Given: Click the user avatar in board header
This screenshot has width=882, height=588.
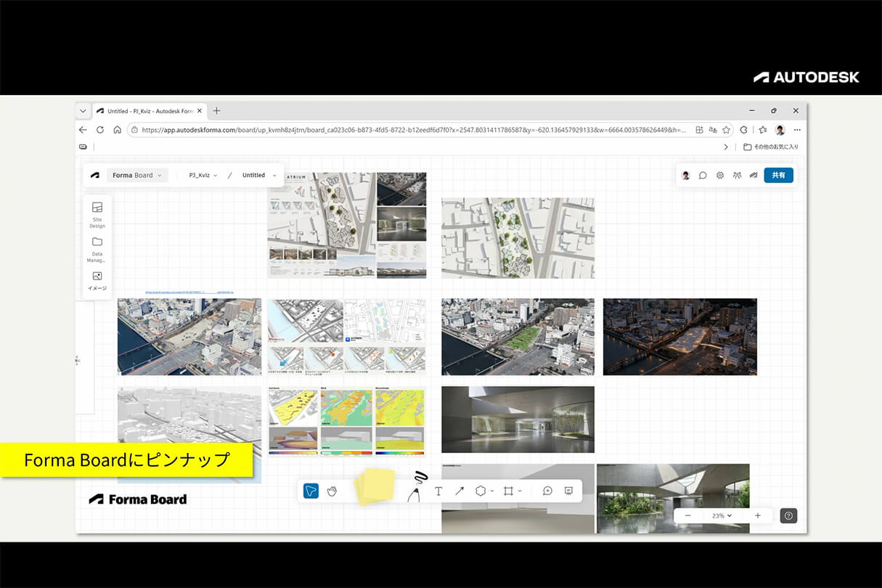Looking at the screenshot, I should (685, 175).
